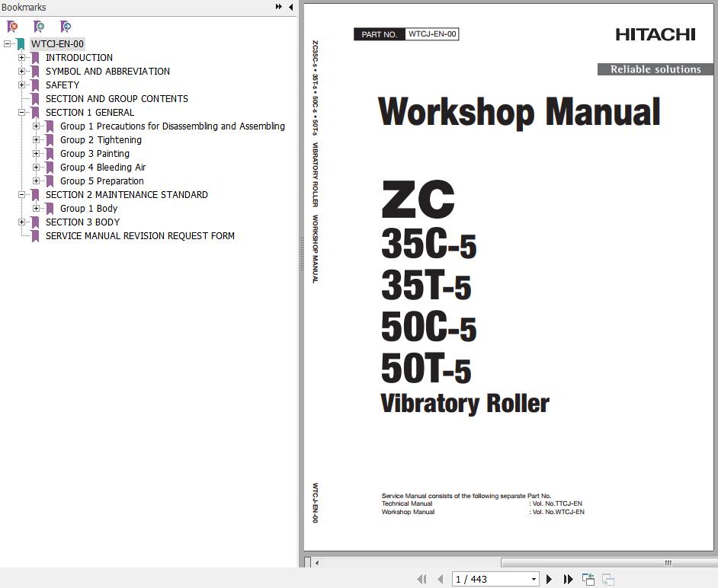
Task: Collapse SECTION 2 MAINTENANCE STANDARD node
Action: coord(21,195)
